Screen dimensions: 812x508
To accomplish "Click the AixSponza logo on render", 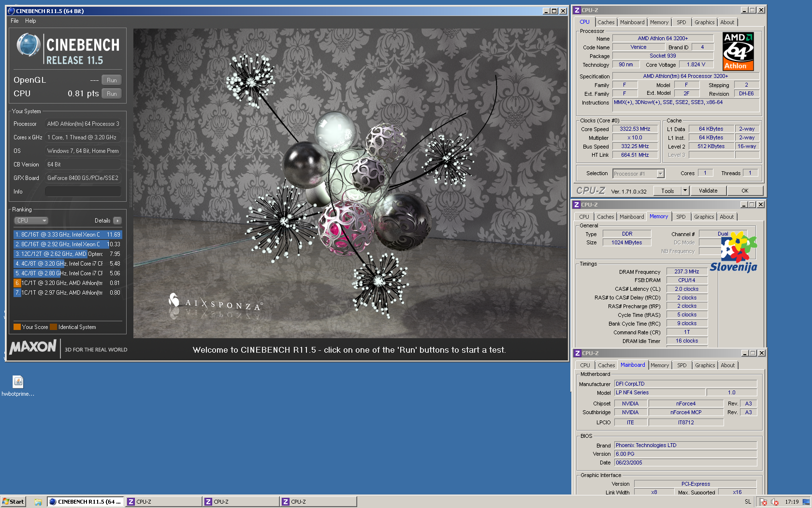I will (x=215, y=302).
